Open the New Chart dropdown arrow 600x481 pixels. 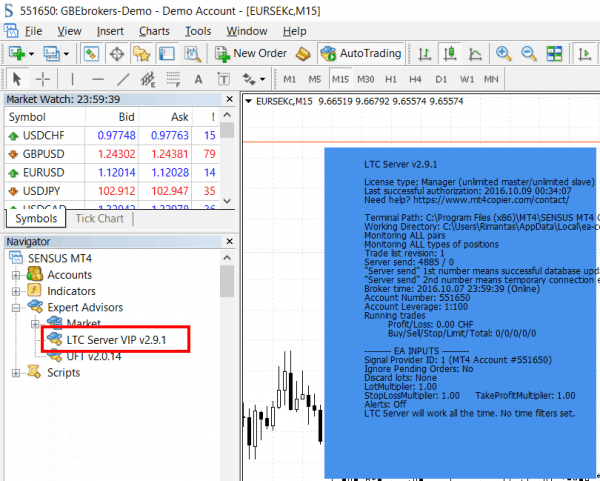31,54
